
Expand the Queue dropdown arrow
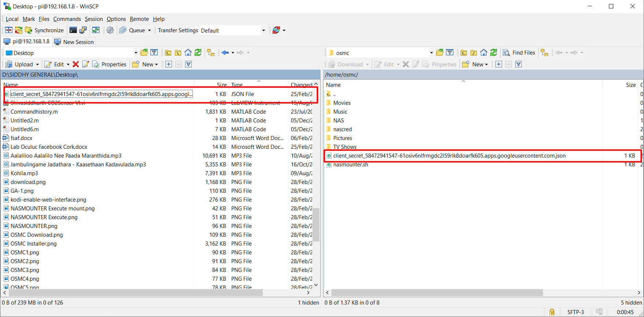point(149,30)
